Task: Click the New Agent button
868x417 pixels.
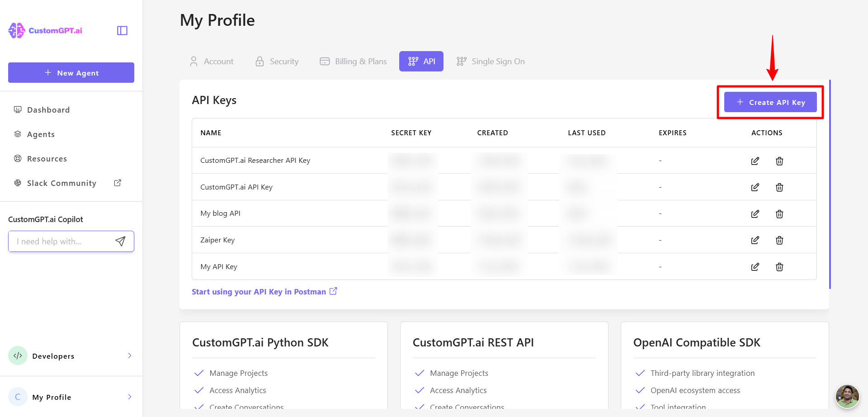Action: [x=71, y=73]
